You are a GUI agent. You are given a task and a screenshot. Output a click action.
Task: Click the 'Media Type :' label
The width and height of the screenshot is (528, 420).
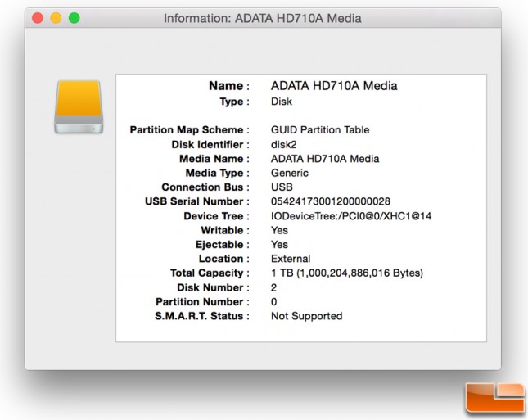[x=218, y=173]
